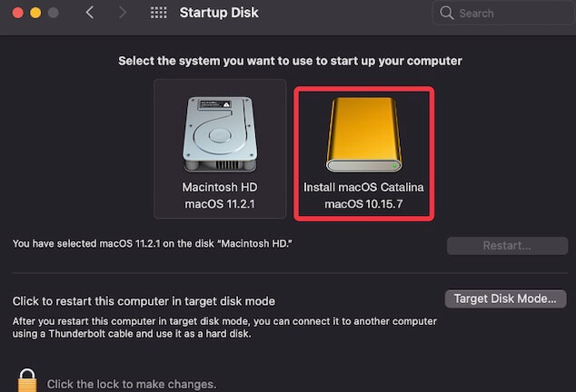
Task: Click the macOS 11.2.1 version label
Action: [x=220, y=203]
